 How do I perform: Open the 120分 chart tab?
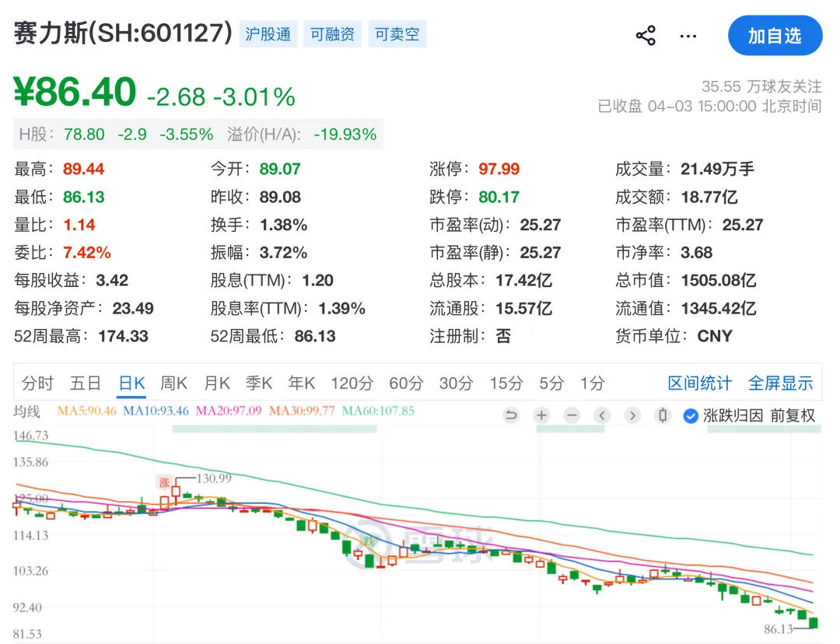pyautogui.click(x=352, y=383)
